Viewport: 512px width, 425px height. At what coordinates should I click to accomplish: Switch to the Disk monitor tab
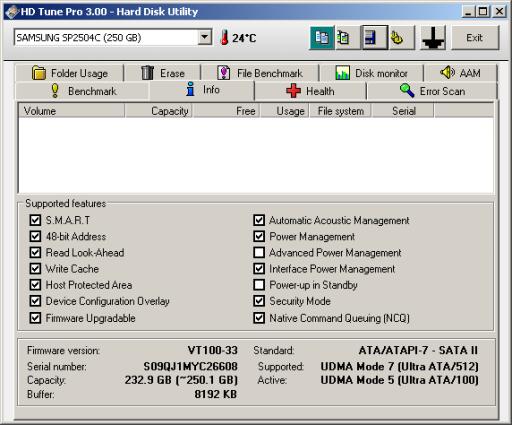[x=371, y=73]
